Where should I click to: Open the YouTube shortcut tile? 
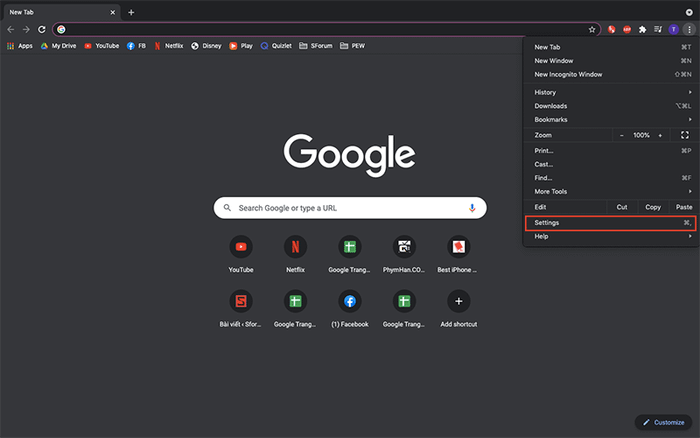[241, 254]
